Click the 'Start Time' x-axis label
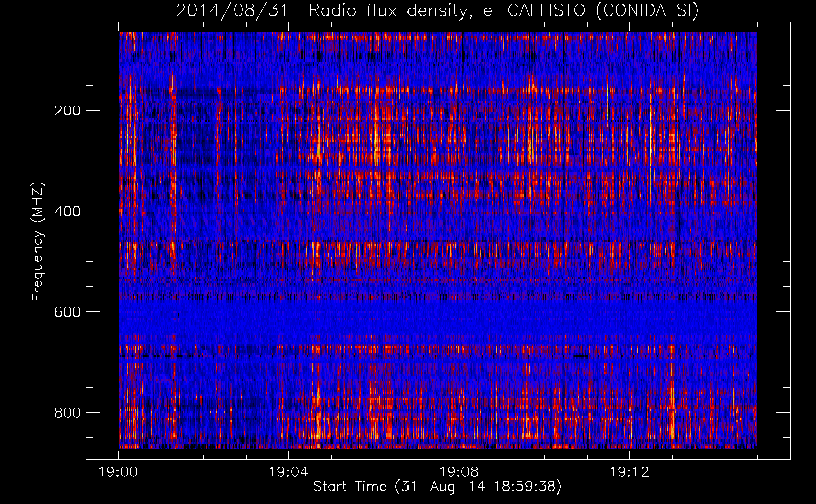 (349, 487)
